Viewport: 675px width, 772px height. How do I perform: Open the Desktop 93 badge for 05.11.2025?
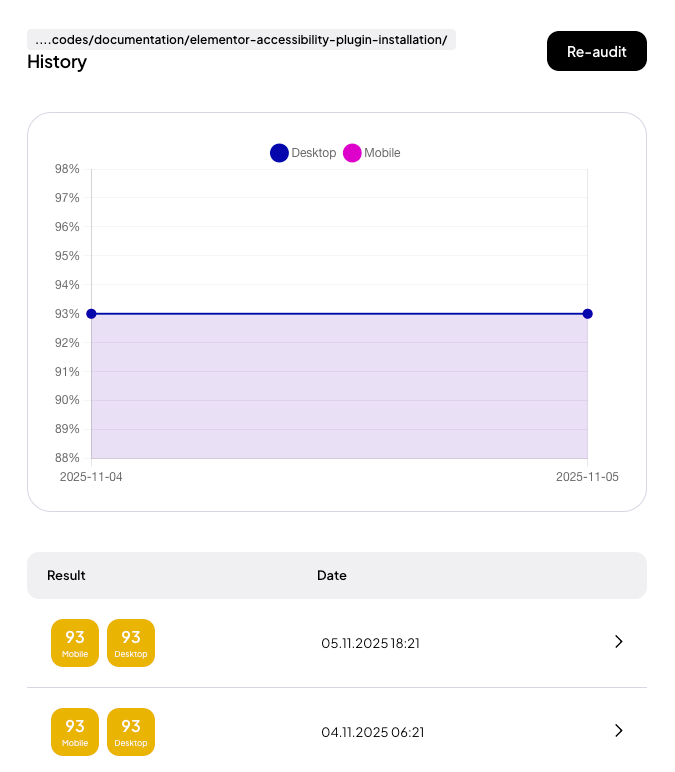click(131, 643)
